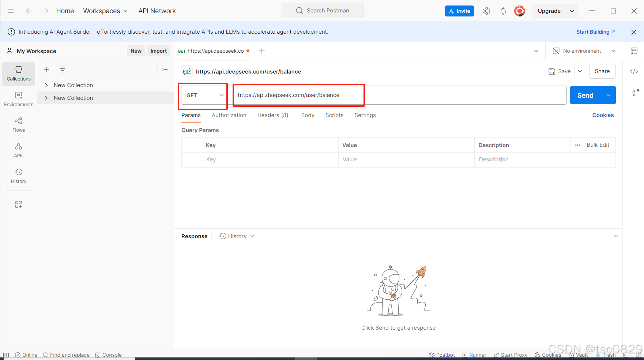This screenshot has width=644, height=360.
Task: Open the user avatar menu
Action: pyautogui.click(x=520, y=11)
